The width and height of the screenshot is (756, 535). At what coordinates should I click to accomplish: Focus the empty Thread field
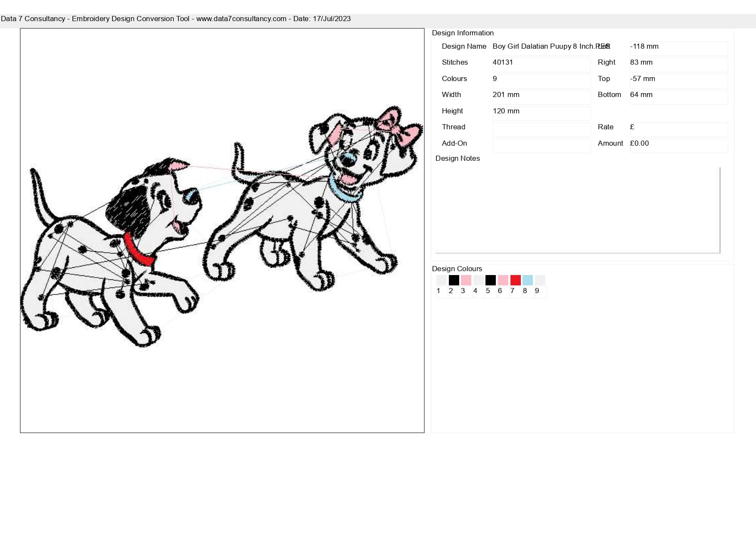point(541,129)
